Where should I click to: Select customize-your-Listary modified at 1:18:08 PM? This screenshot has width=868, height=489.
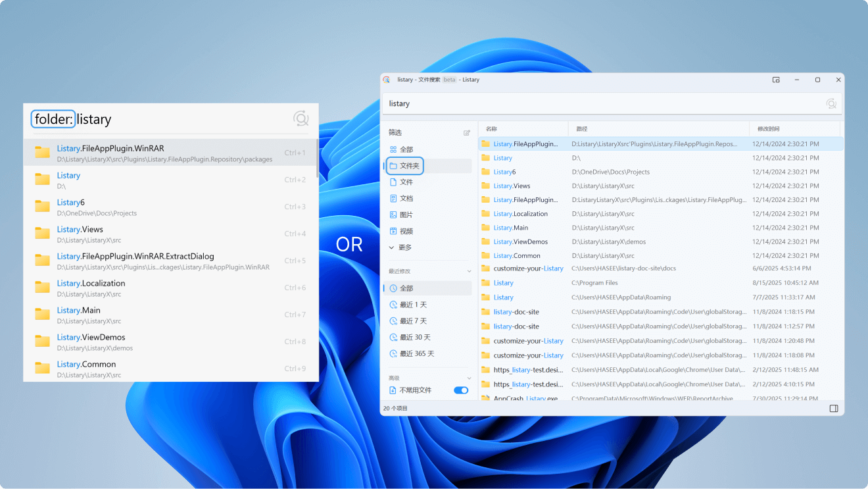pos(661,355)
